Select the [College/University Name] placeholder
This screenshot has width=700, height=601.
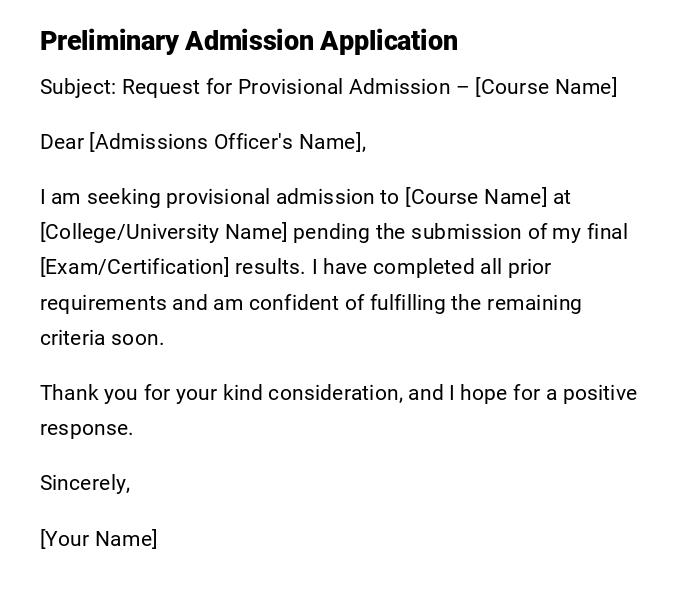click(164, 232)
